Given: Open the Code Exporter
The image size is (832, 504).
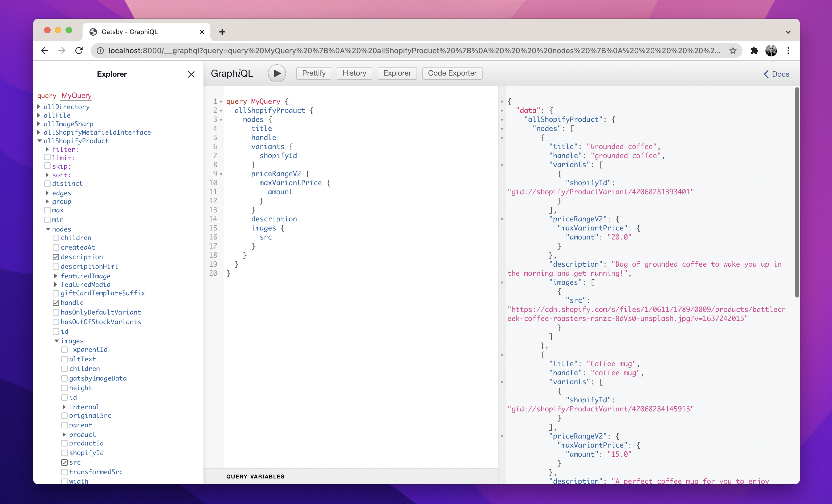Looking at the screenshot, I should pos(452,73).
